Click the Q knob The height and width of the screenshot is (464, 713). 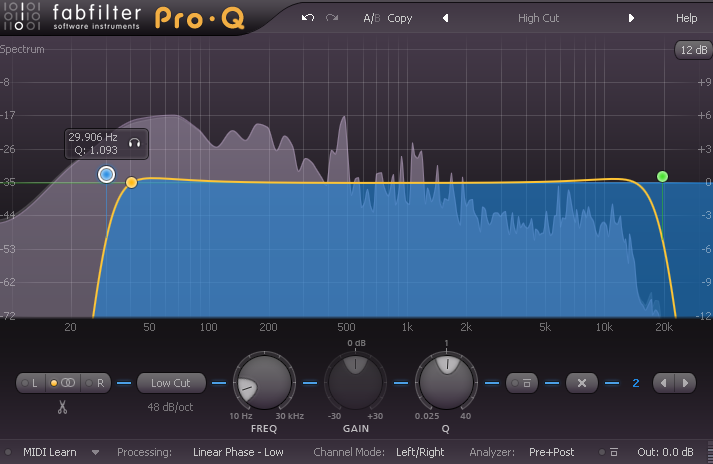click(x=446, y=382)
